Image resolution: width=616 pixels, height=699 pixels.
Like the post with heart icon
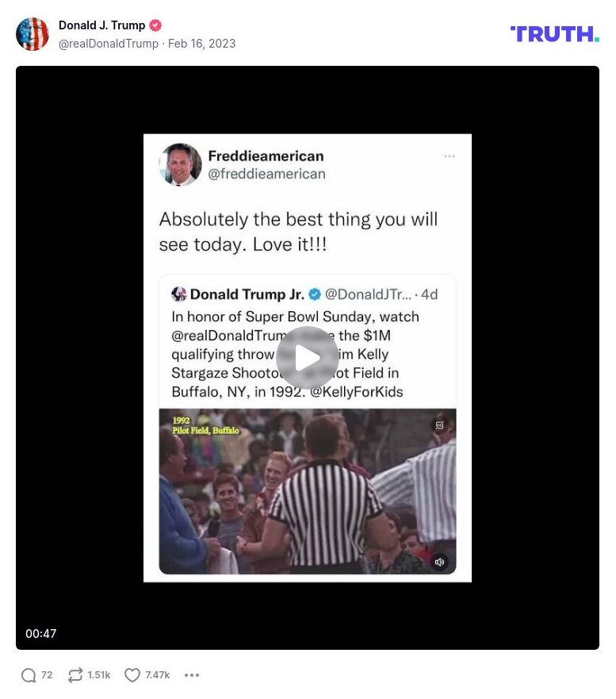pos(132,675)
